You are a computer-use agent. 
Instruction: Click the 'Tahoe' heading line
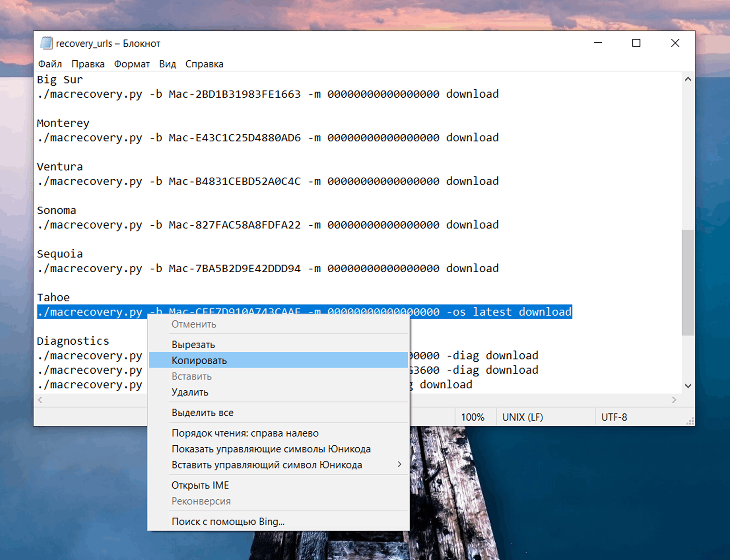pyautogui.click(x=53, y=298)
